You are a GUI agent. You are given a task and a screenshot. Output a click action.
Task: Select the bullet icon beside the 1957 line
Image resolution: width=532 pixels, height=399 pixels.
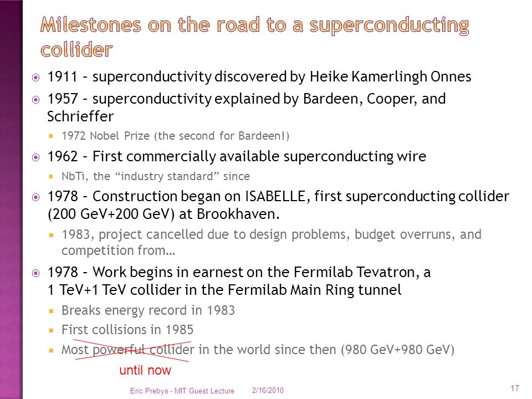coord(35,100)
